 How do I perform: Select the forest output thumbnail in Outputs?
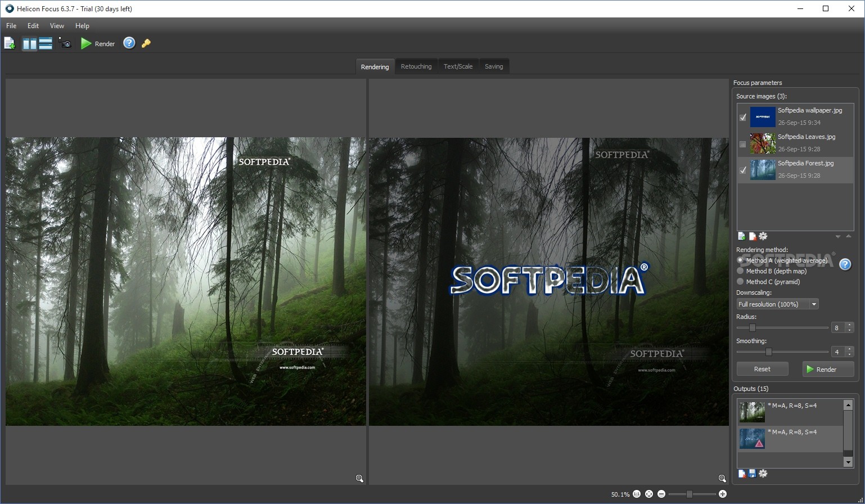coord(752,412)
